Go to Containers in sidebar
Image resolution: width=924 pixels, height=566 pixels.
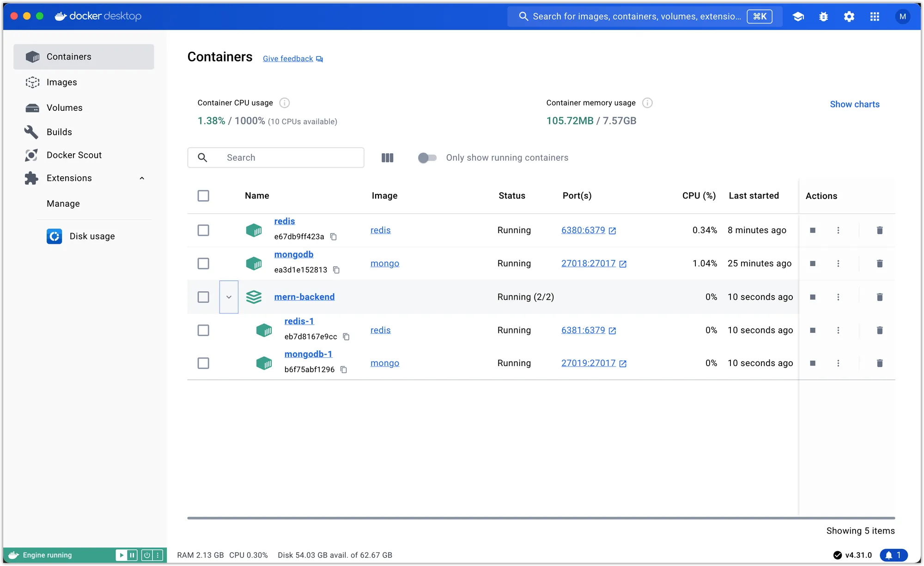pos(84,57)
